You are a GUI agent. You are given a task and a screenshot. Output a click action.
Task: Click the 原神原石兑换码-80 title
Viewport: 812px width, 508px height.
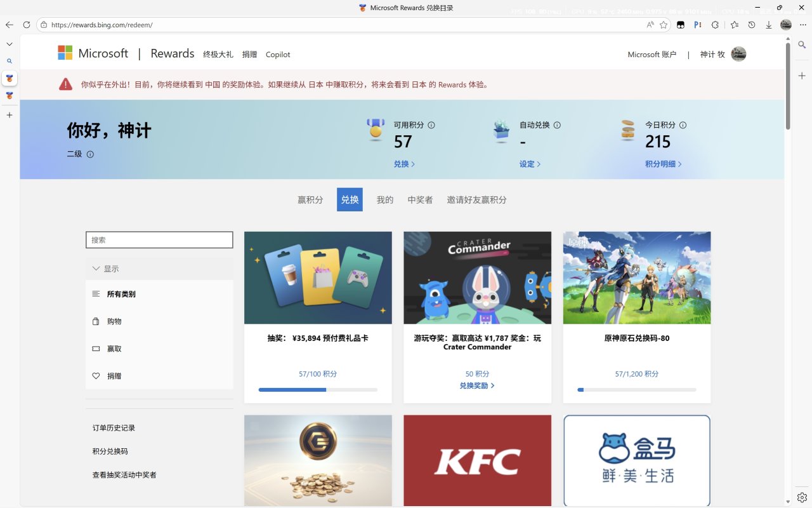[637, 338]
